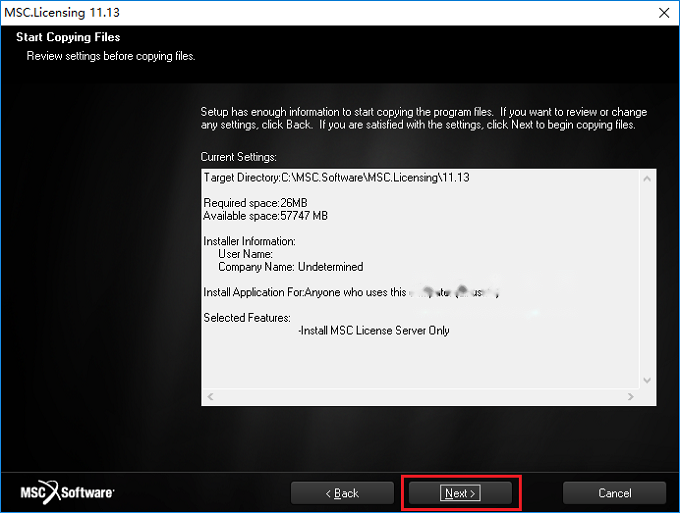This screenshot has height=513, width=680.
Task: Click the Installer Information: heading
Action: pyautogui.click(x=249, y=241)
